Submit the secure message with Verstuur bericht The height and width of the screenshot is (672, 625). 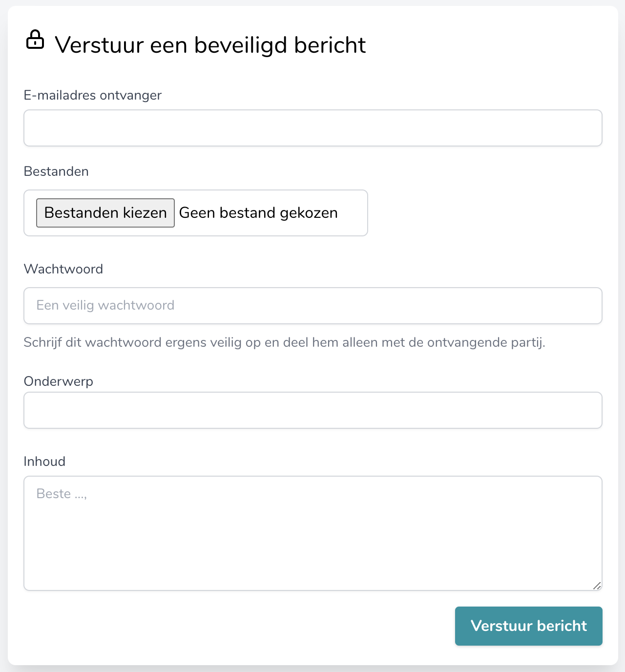[x=528, y=626]
